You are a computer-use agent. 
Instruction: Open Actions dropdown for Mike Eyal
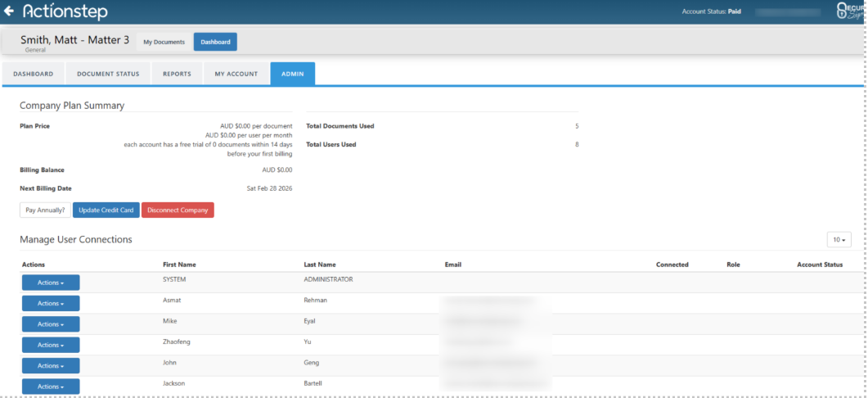tap(51, 324)
